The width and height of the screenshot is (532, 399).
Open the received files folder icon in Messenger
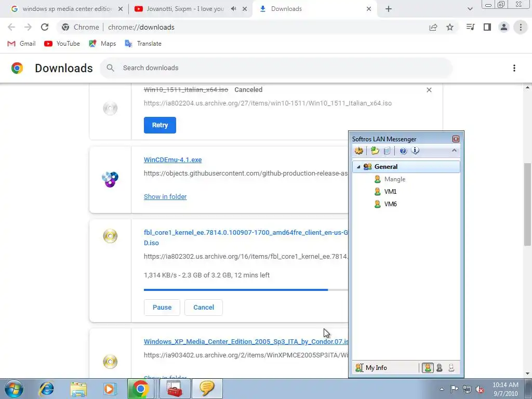coord(375,151)
